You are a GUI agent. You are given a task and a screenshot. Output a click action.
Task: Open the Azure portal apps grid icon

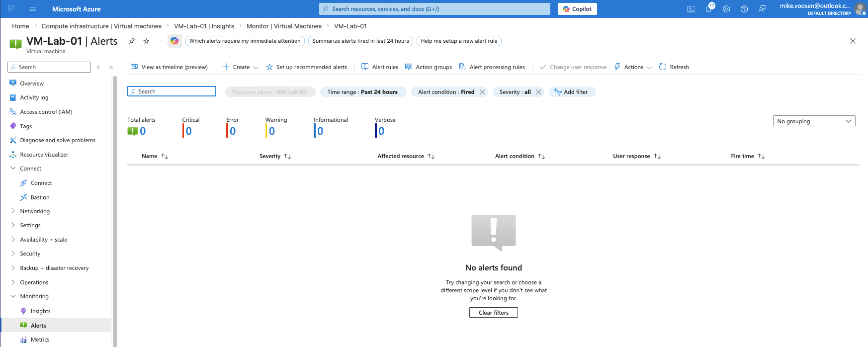point(11,9)
